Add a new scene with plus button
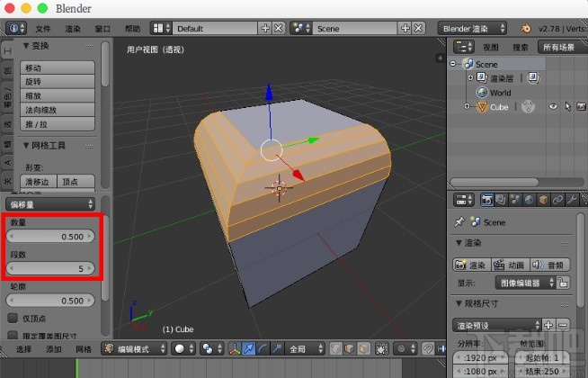This screenshot has height=378, width=588. click(x=405, y=28)
